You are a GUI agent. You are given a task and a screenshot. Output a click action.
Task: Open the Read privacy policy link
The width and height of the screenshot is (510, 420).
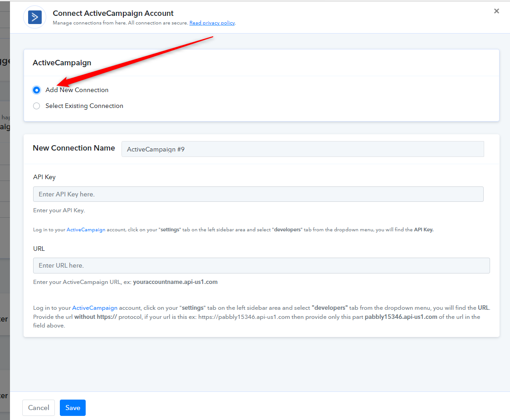212,23
